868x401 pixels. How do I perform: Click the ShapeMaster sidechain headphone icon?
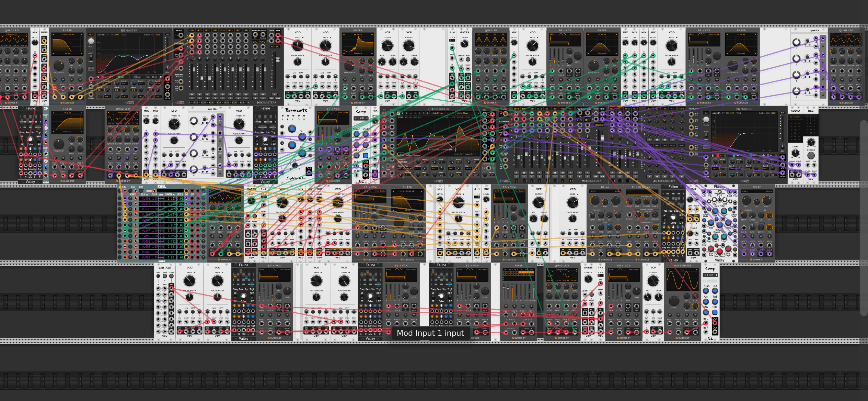(x=484, y=168)
